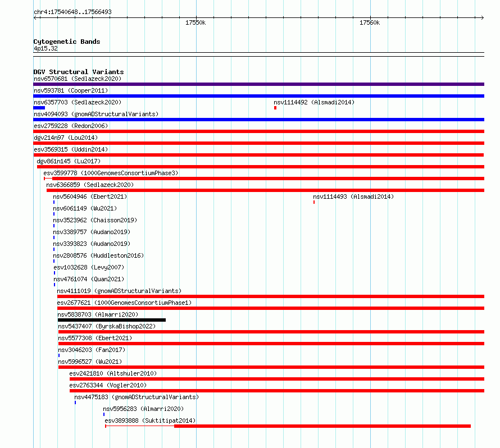The width and height of the screenshot is (500, 448).
Task: Select esv3599778 (1000GenomesConsortiumPhase3) label
Action: [111, 173]
